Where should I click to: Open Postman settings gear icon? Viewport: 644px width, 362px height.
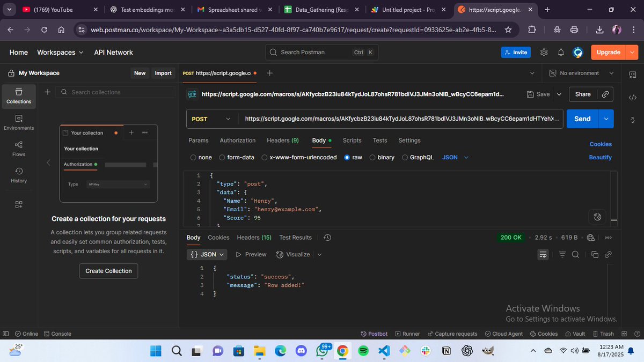tap(544, 52)
